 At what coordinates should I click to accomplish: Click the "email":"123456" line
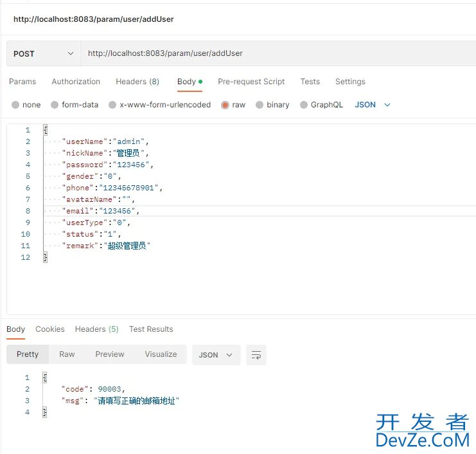click(x=101, y=211)
